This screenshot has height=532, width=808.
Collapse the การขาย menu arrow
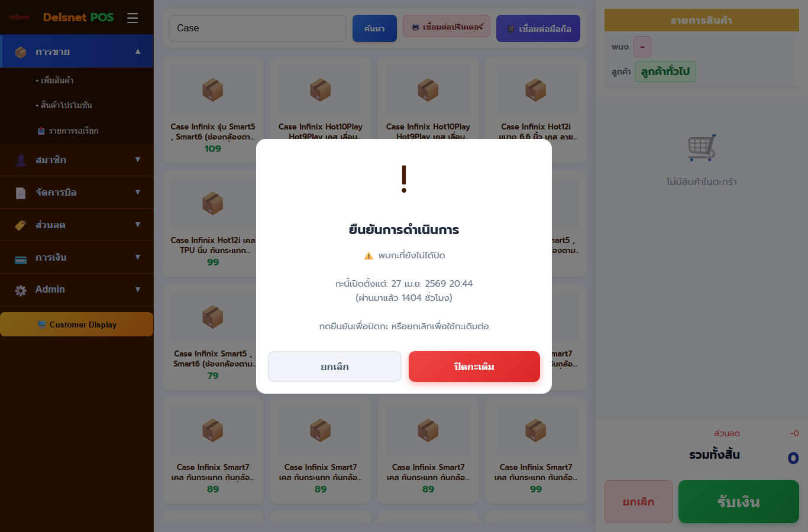pos(138,51)
